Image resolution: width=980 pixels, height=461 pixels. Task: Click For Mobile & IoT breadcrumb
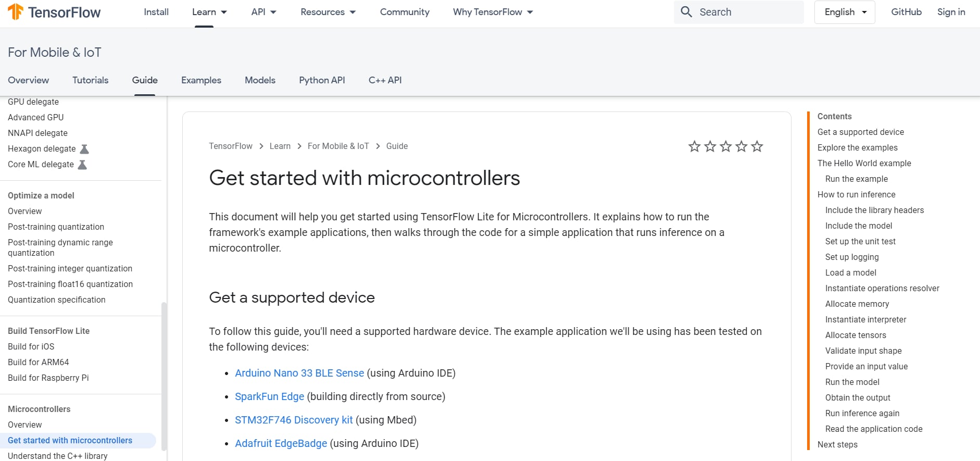(338, 146)
